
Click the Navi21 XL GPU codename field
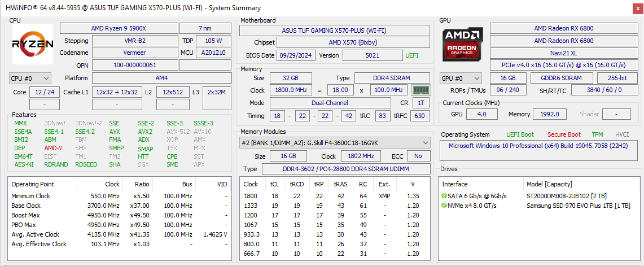[x=563, y=54]
